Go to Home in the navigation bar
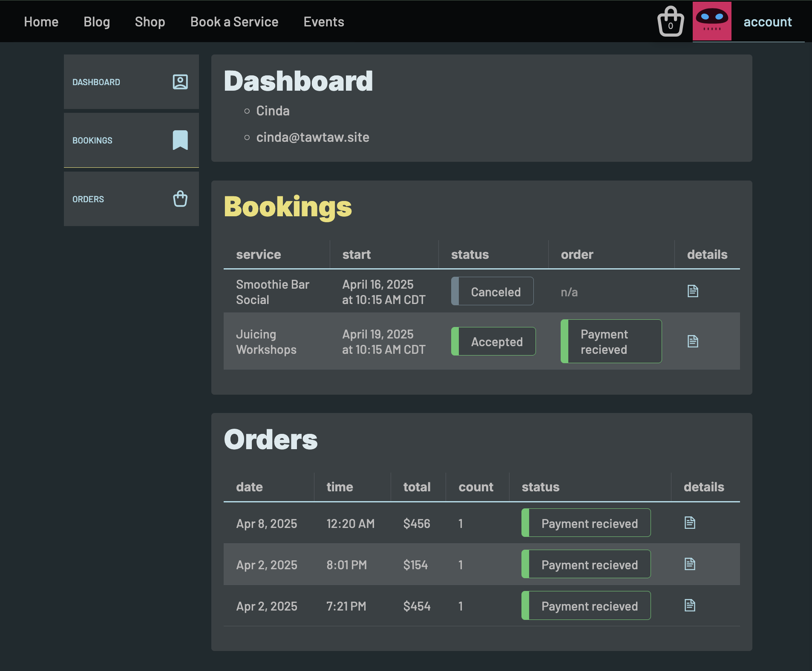 click(41, 22)
